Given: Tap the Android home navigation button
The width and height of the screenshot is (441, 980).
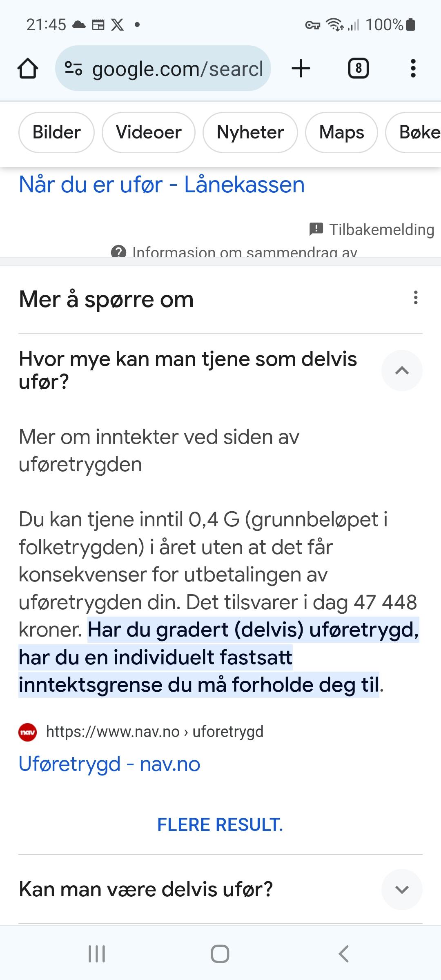Looking at the screenshot, I should click(220, 954).
